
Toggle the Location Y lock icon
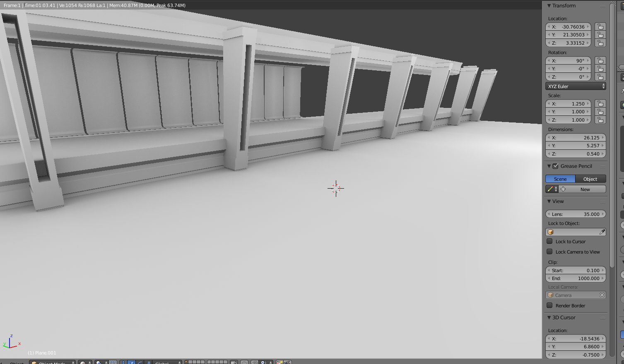pyautogui.click(x=600, y=35)
